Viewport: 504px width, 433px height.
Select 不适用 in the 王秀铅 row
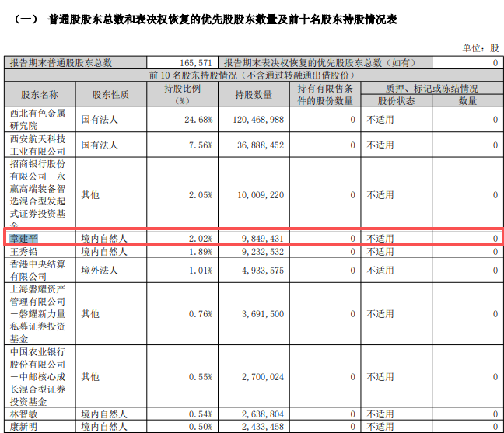(380, 251)
